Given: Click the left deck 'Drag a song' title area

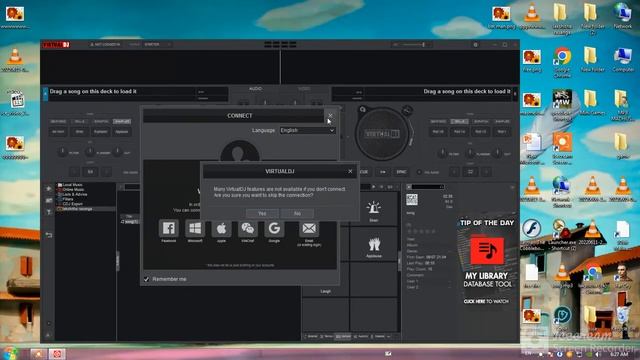Looking at the screenshot, I should (121, 92).
